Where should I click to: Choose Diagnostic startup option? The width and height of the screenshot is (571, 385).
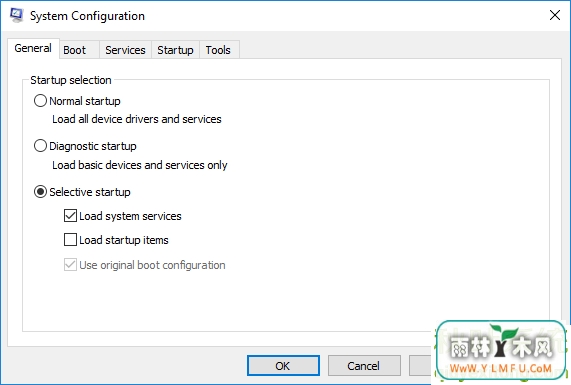(x=40, y=146)
